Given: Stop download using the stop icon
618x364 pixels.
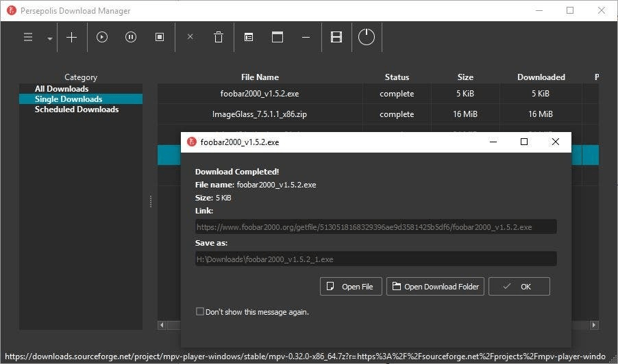Looking at the screenshot, I should coord(160,38).
